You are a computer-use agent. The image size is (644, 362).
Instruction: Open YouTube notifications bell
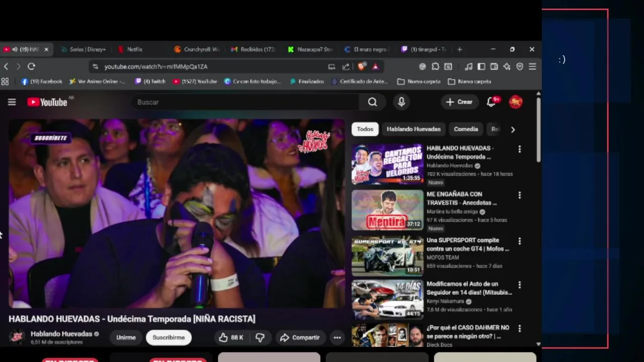492,102
